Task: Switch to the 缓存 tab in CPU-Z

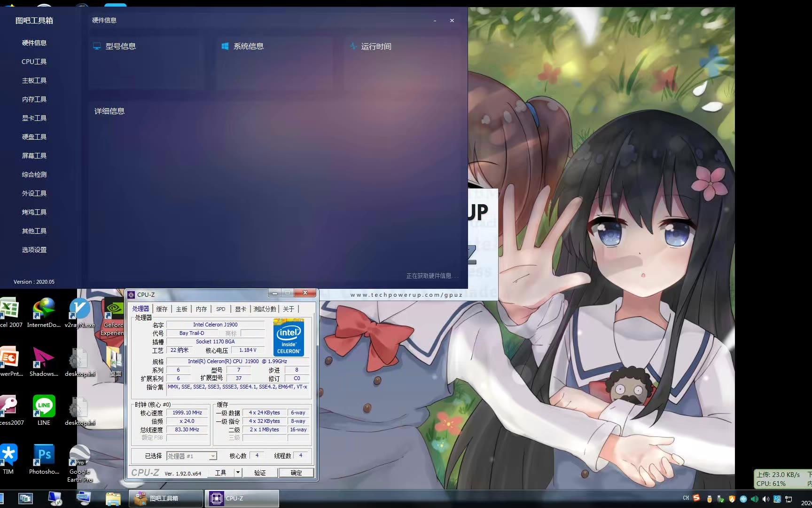Action: pos(162,309)
